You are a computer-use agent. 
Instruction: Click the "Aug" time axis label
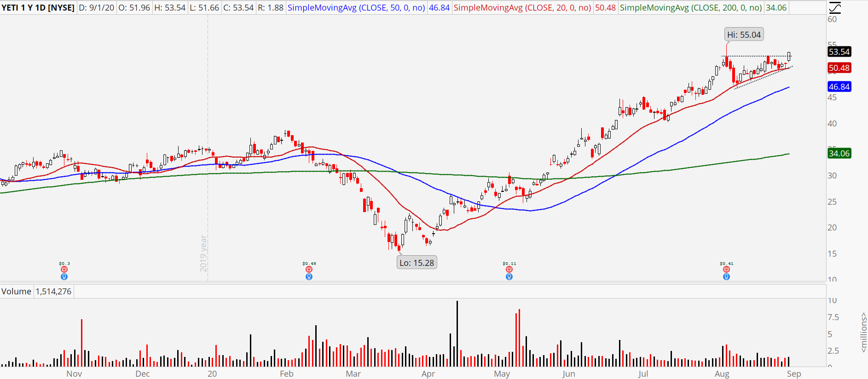click(722, 373)
